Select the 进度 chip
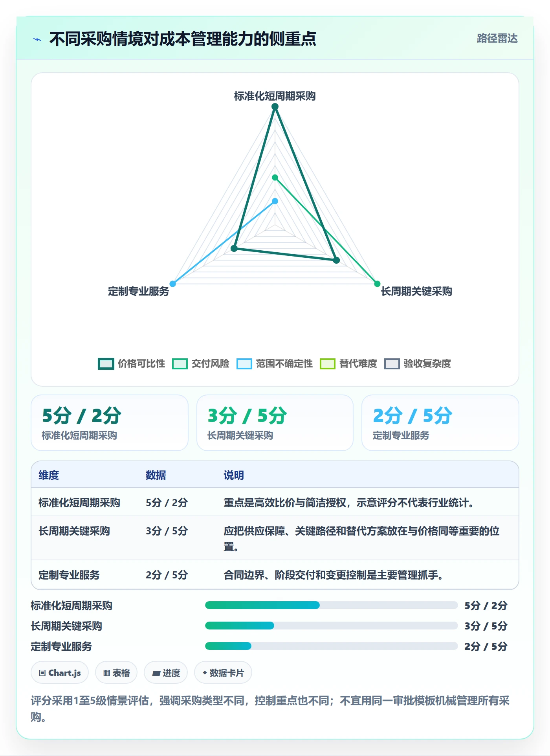The height and width of the screenshot is (756, 550). click(166, 673)
